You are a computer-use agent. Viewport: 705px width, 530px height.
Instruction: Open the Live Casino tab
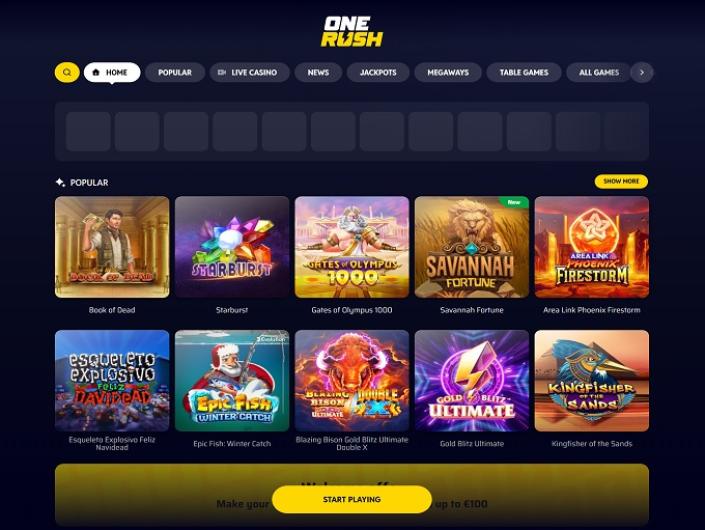[x=250, y=72]
